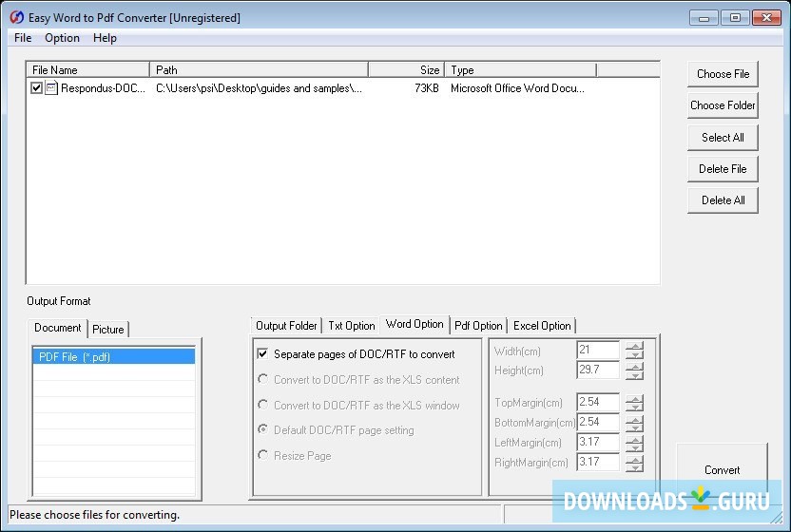Click the Word document file icon for Respondus-DOC
The image size is (791, 532).
pyautogui.click(x=51, y=87)
